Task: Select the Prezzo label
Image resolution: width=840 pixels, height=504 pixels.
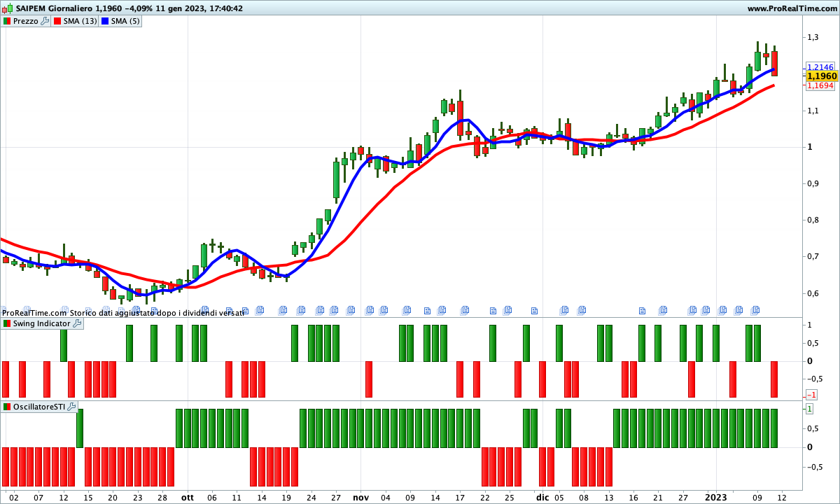Action: (x=26, y=21)
